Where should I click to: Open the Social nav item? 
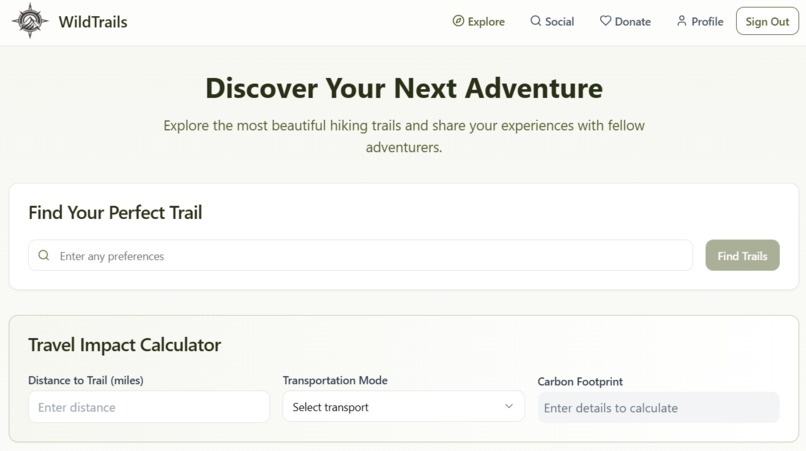[x=552, y=21]
